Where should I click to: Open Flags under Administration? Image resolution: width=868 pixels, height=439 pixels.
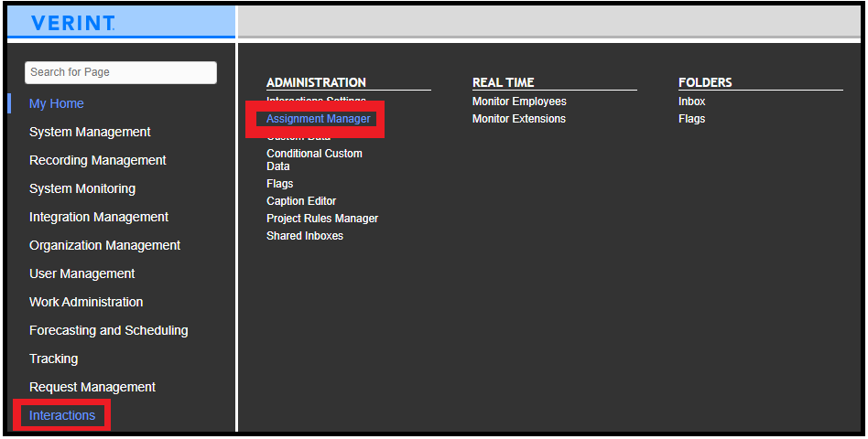(279, 184)
